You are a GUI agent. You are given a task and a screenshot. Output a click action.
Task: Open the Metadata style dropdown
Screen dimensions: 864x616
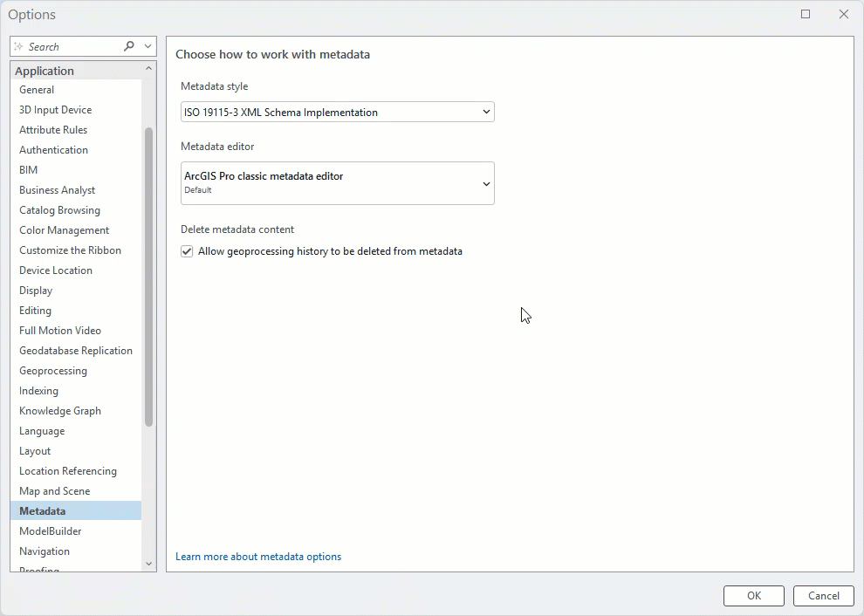(x=486, y=112)
